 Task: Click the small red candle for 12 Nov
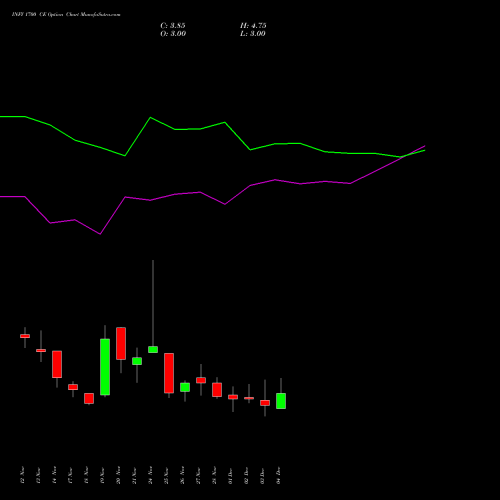(x=25, y=336)
